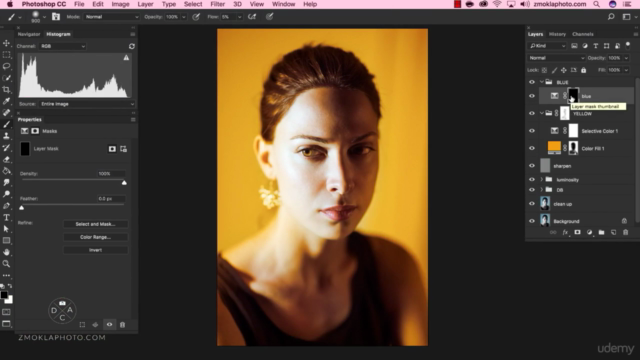Delete layer using Layers panel trash icon
The height and width of the screenshot is (360, 640).
[625, 232]
